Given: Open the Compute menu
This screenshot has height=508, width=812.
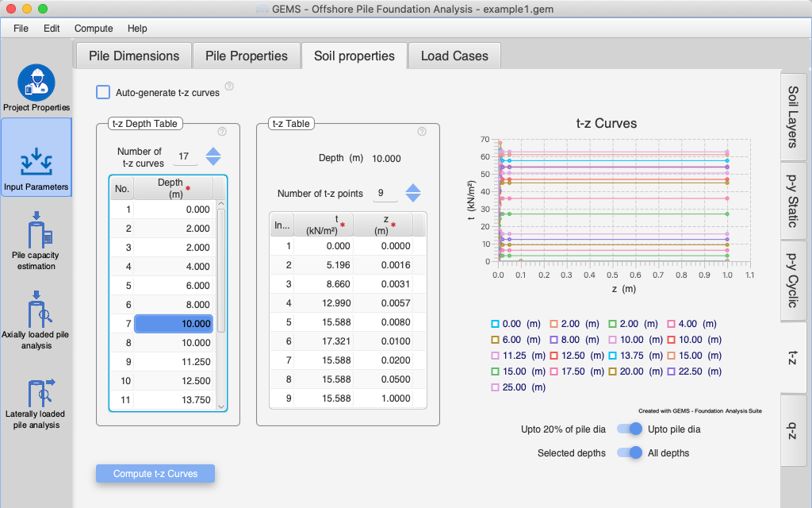Looking at the screenshot, I should pyautogui.click(x=94, y=29).
